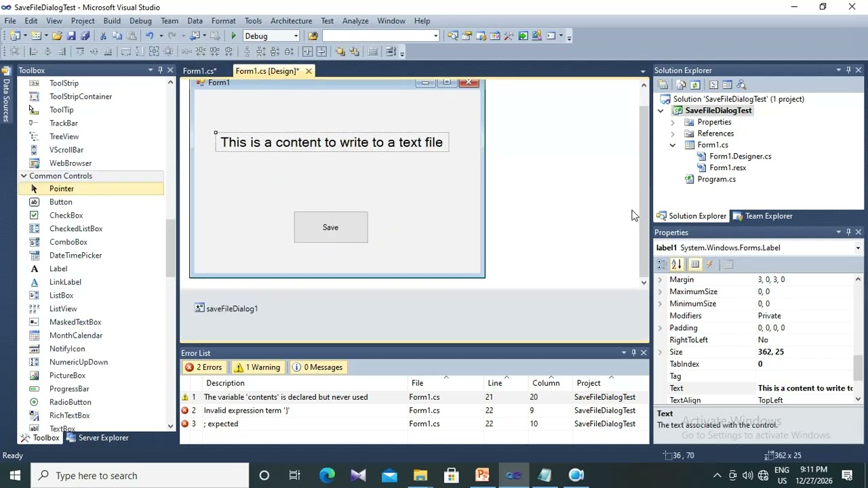
Task: Show Events lightning bolt in Properties
Action: (709, 264)
